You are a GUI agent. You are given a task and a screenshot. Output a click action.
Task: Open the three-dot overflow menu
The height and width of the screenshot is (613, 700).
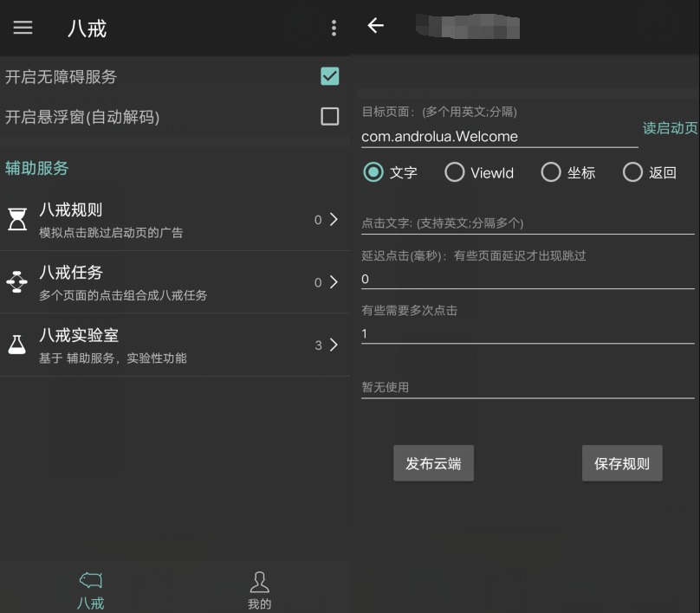pyautogui.click(x=334, y=28)
